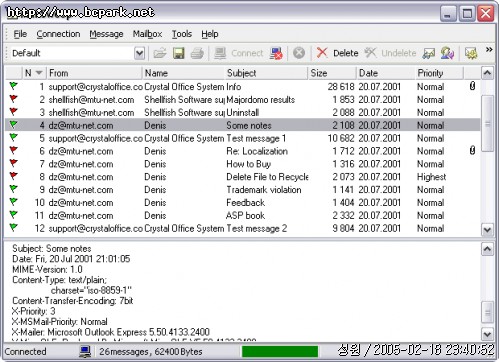Sort by the Priority column header
Image resolution: width=500 pixels, height=362 pixels.
pyautogui.click(x=439, y=73)
